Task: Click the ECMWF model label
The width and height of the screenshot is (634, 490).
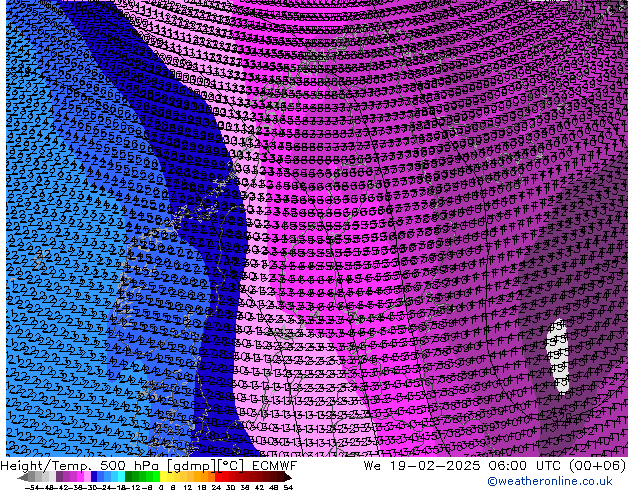Action: (x=274, y=466)
